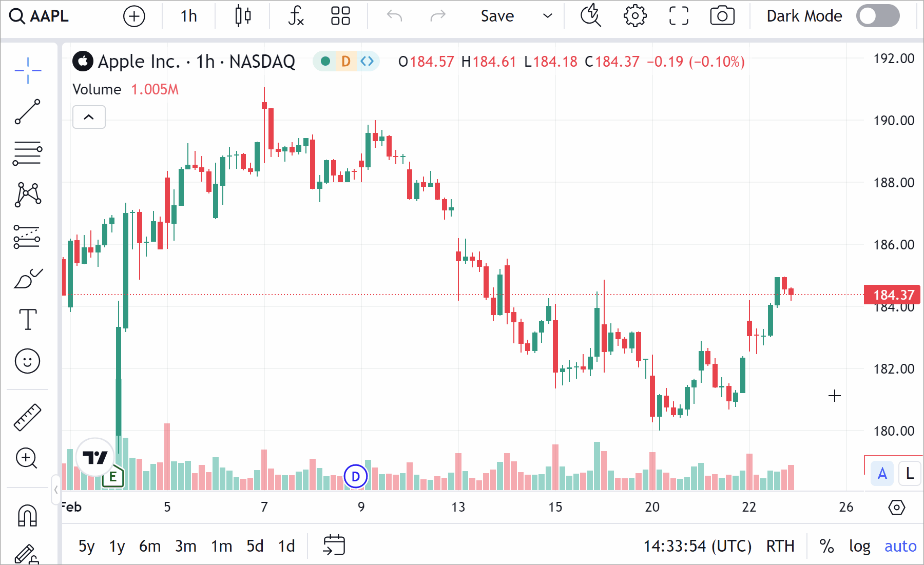Toggle Dark Mode on
The height and width of the screenshot is (565, 924).
tap(878, 16)
